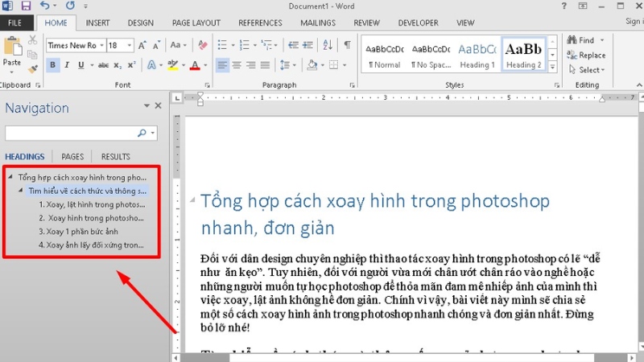Image resolution: width=644 pixels, height=362 pixels.
Task: Justify paragraph text
Action: point(266,65)
